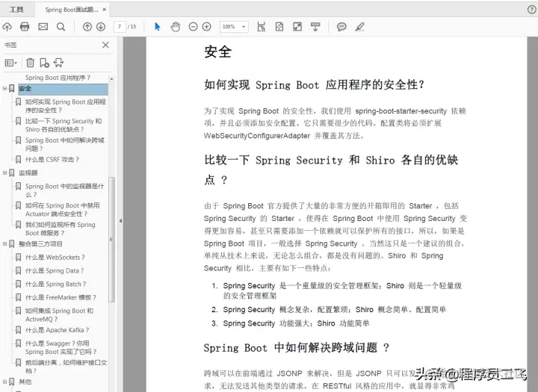Add a comment with speech bubble icon
Screen dimensions: 538x392
coord(341,27)
